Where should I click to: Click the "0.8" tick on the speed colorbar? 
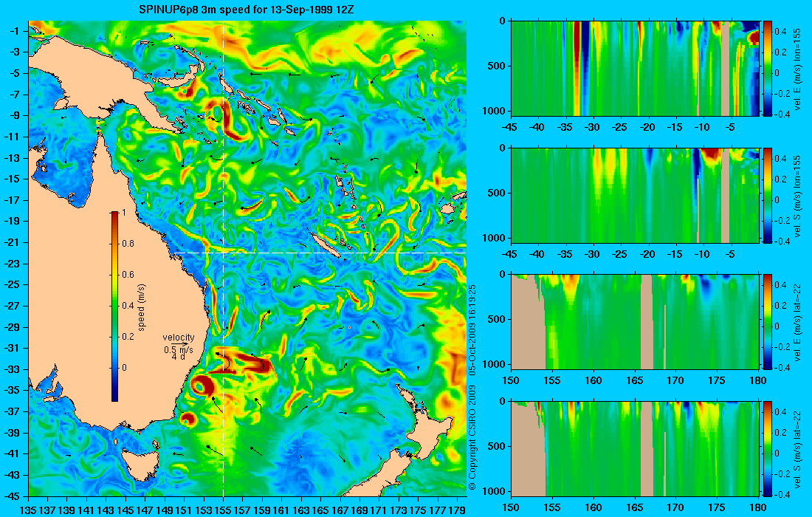point(128,244)
